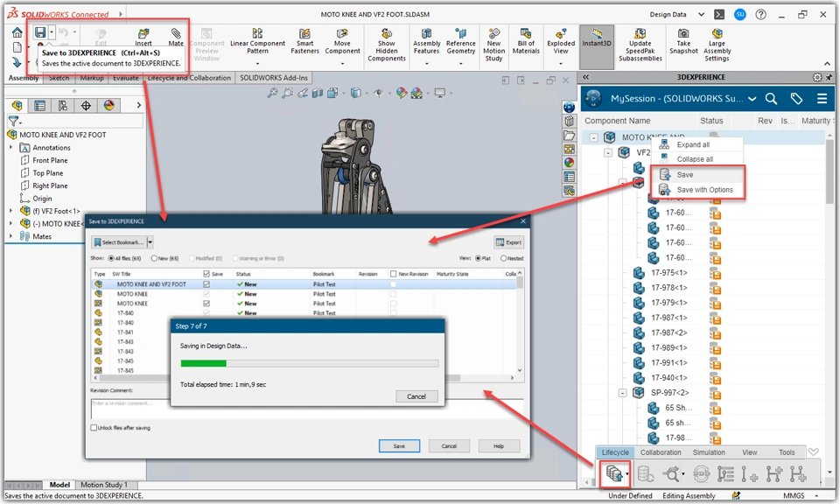
Task: Click the user profile SU avatar
Action: pos(740,15)
